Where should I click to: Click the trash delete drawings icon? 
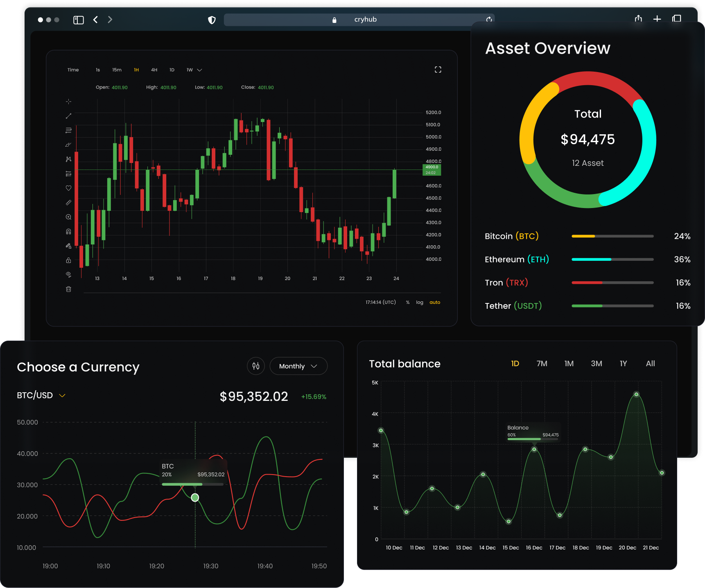(68, 289)
